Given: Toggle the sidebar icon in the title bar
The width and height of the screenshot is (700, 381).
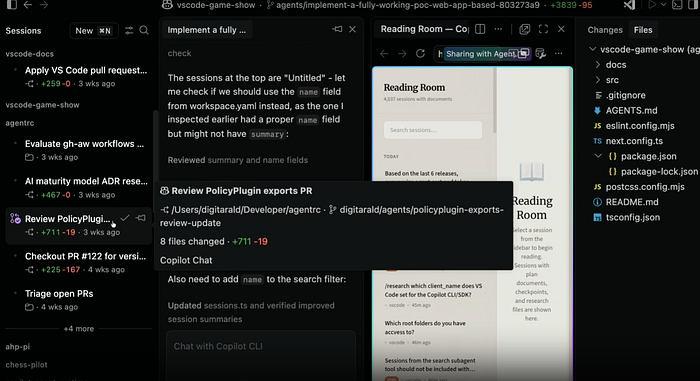Looking at the screenshot, I should point(12,4).
